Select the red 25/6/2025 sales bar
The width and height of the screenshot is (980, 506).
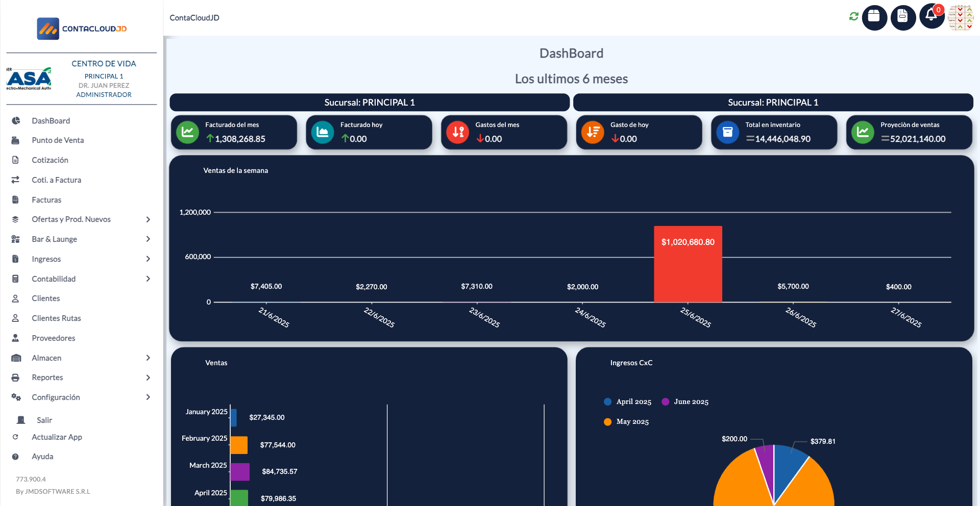click(688, 264)
